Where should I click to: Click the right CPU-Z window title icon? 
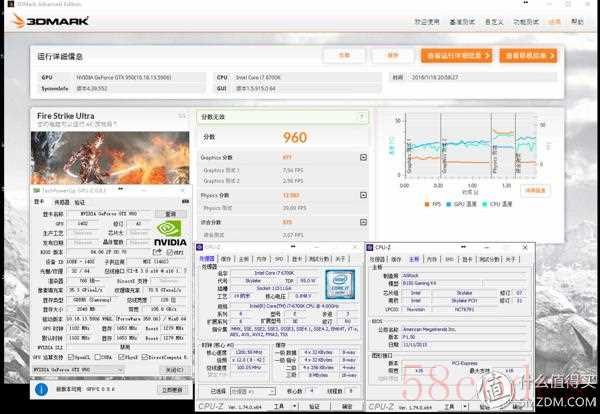370,248
